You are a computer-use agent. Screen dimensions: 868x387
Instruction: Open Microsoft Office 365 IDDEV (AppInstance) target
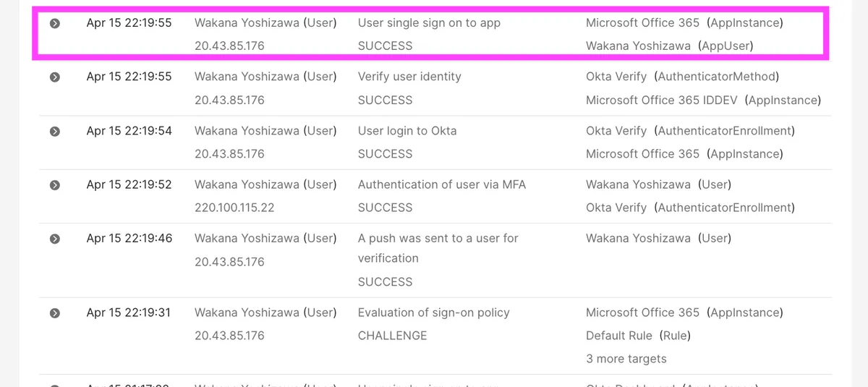pos(703,100)
